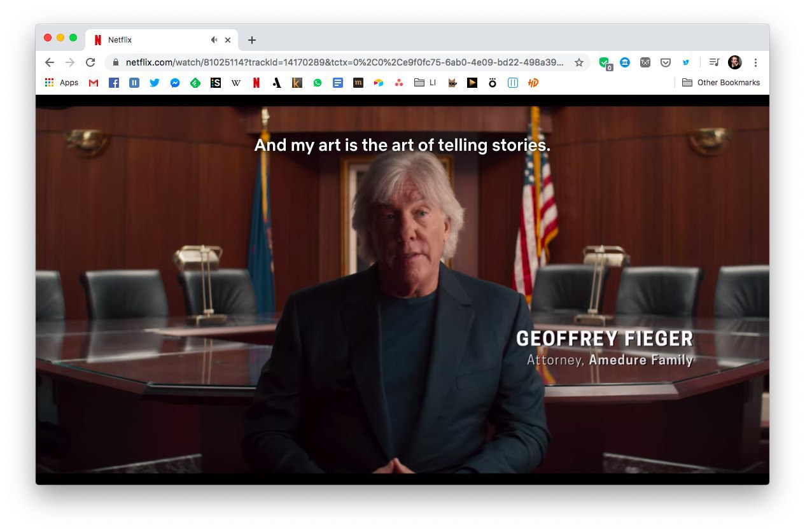Go back to the previous page
The image size is (805, 532).
(x=50, y=62)
